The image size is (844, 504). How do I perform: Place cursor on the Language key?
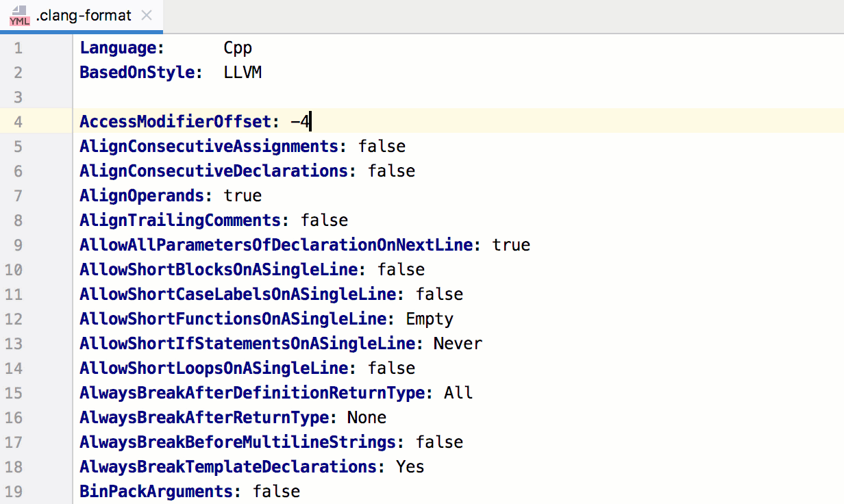[121, 48]
